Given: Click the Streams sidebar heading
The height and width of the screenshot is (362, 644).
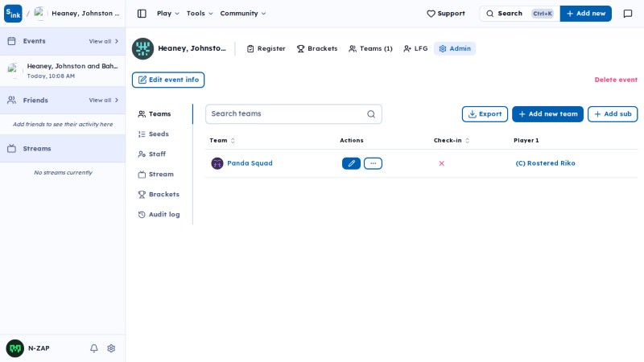Looking at the screenshot, I should 37,149.
